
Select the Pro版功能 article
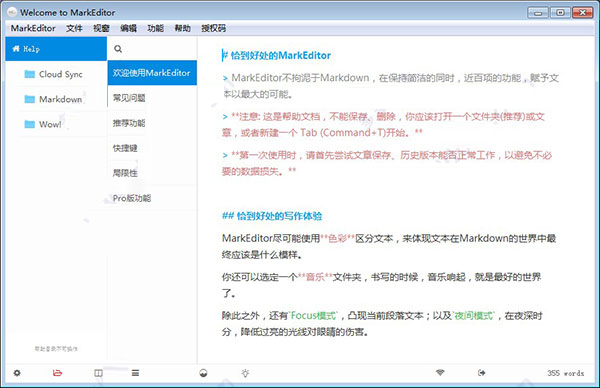152,198
